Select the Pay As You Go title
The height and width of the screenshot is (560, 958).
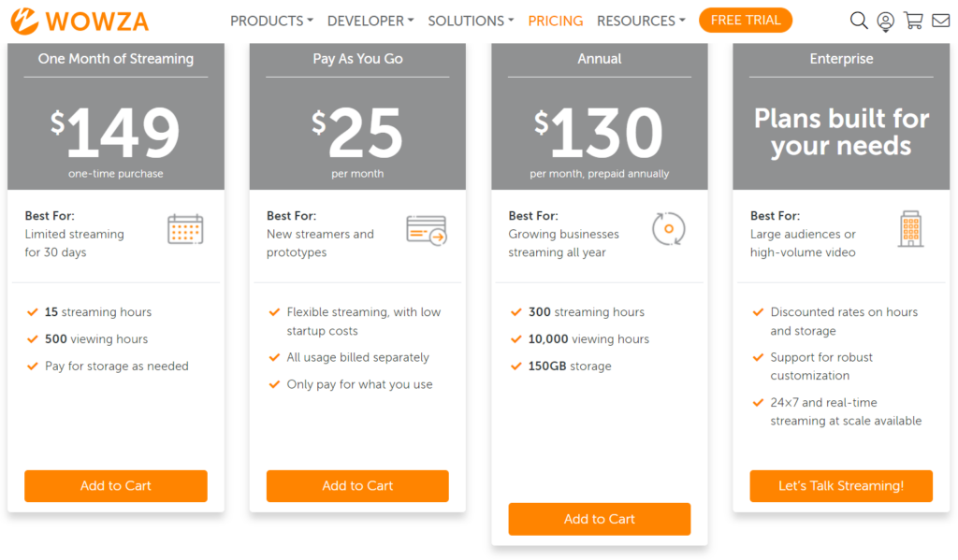(357, 59)
